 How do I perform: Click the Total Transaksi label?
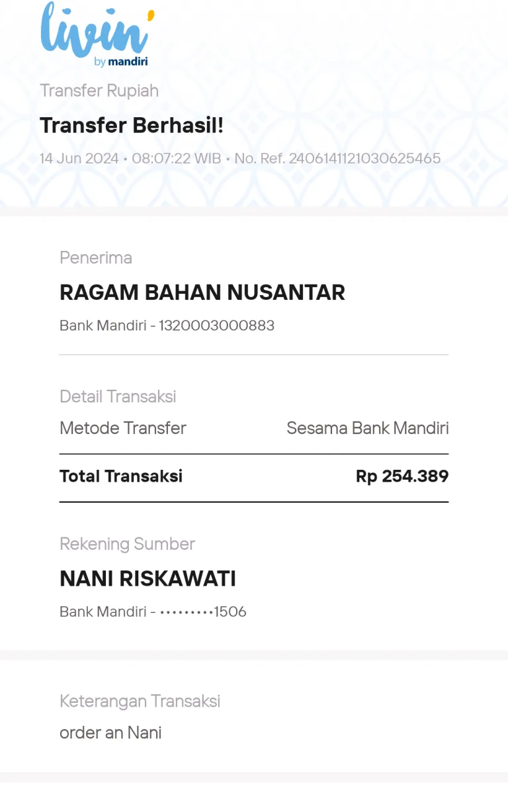click(x=121, y=476)
